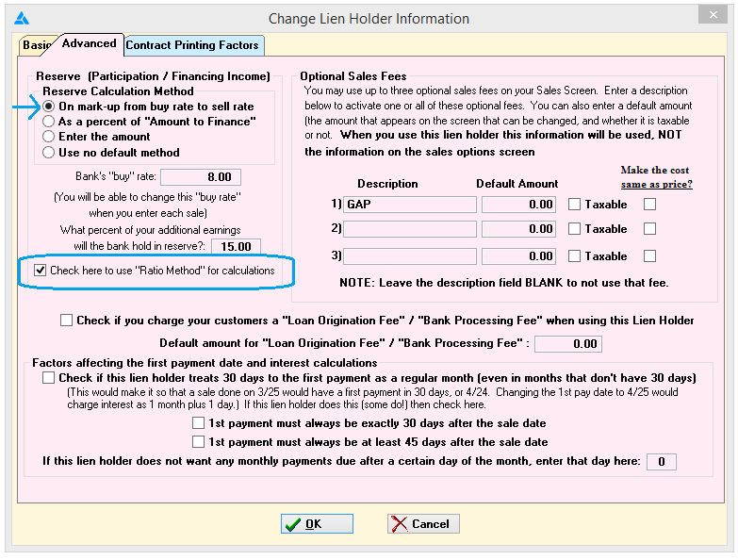The height and width of the screenshot is (560, 738).
Task: Click the 'Make the cost' heading line
Action: click(x=655, y=170)
